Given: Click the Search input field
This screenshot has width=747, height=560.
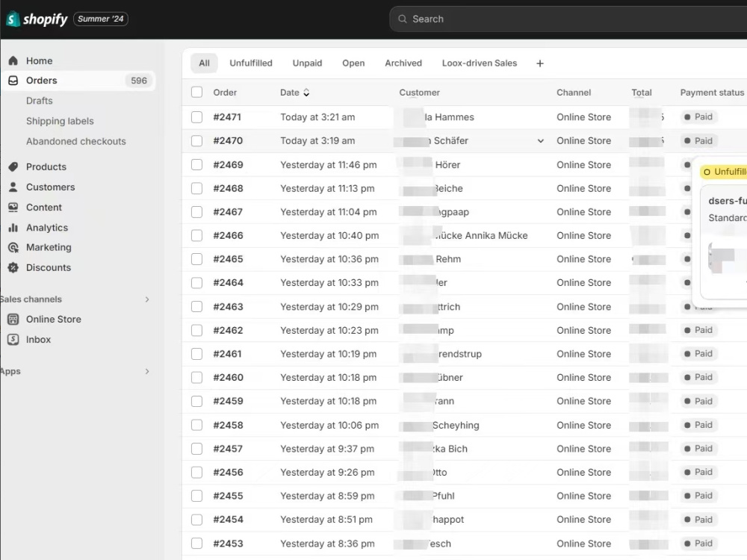Looking at the screenshot, I should pos(568,19).
